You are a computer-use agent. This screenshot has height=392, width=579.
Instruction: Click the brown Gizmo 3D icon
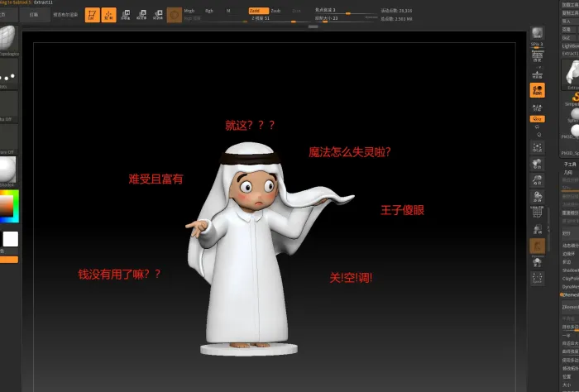click(175, 15)
